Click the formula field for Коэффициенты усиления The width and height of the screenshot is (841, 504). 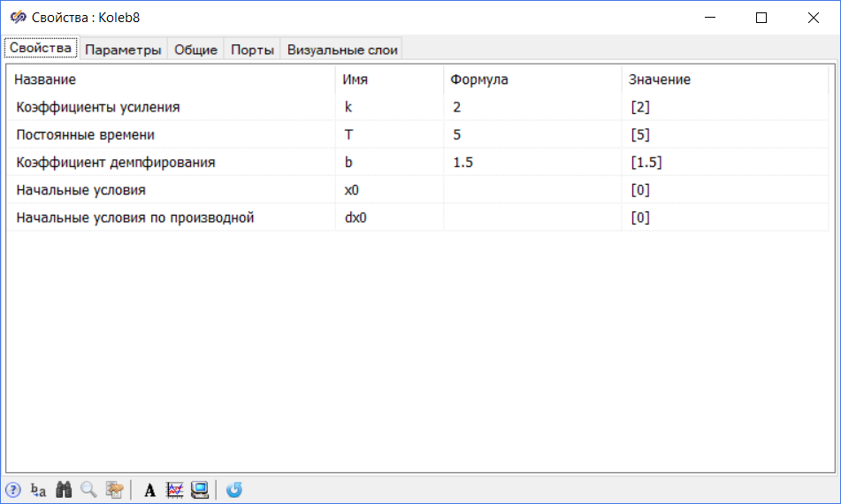pyautogui.click(x=531, y=107)
